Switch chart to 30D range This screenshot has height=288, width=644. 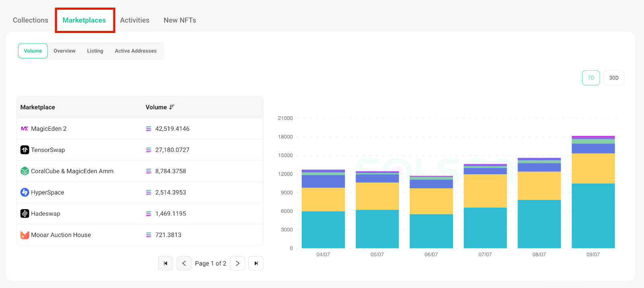[614, 78]
